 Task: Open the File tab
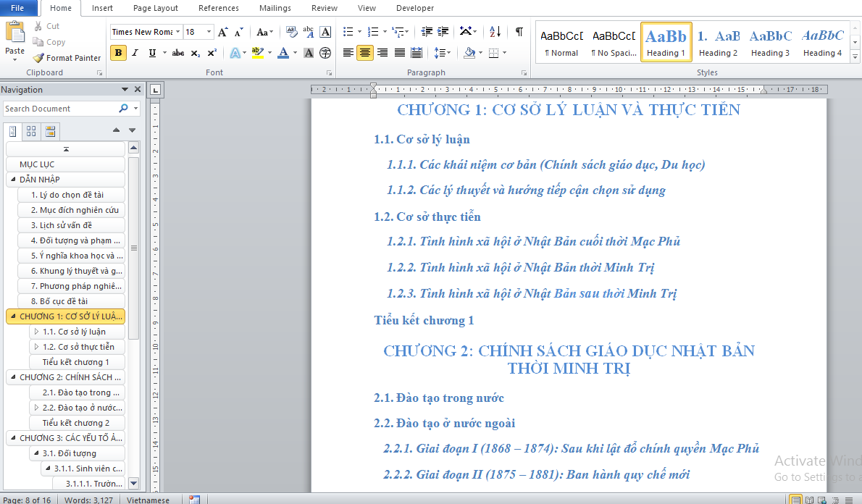[x=17, y=8]
